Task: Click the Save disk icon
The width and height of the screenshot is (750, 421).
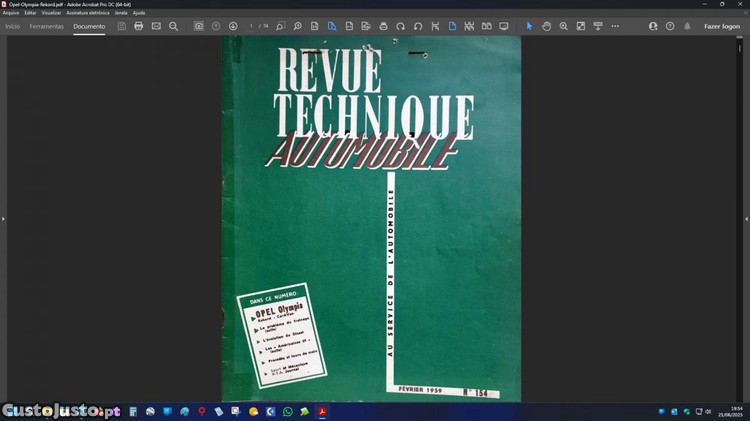Action: click(122, 26)
